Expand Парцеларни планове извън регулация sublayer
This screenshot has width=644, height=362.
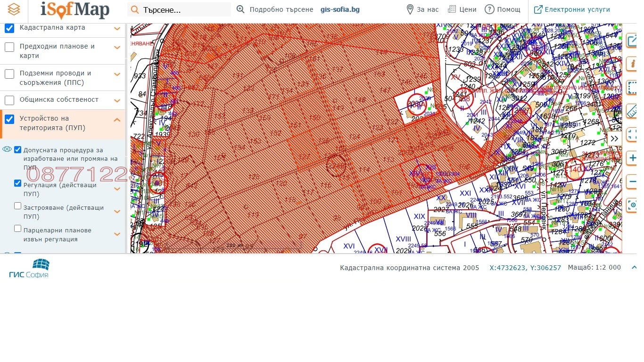coord(117,234)
